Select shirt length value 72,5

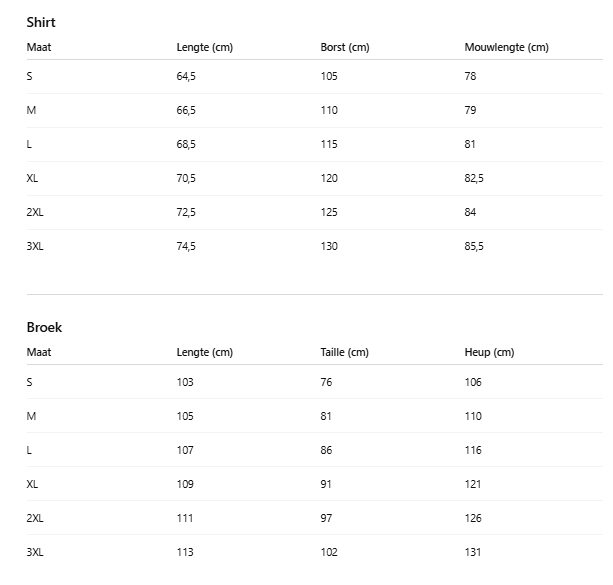pos(186,212)
